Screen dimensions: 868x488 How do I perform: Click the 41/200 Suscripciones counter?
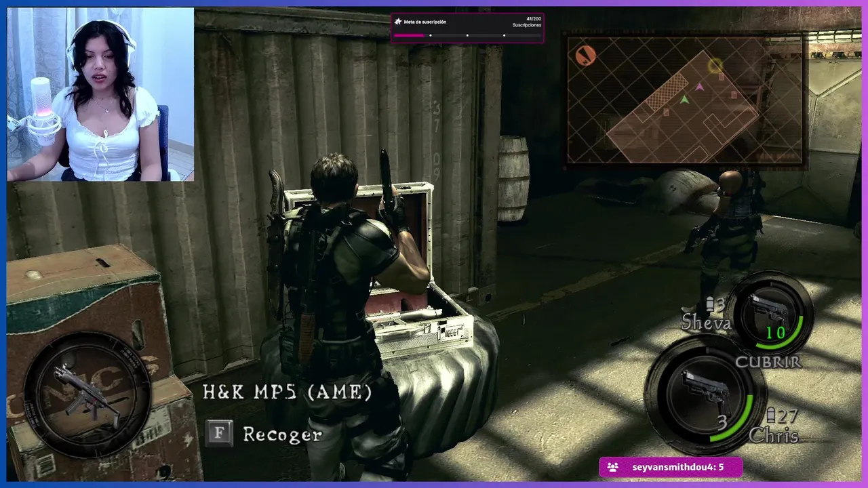point(527,22)
